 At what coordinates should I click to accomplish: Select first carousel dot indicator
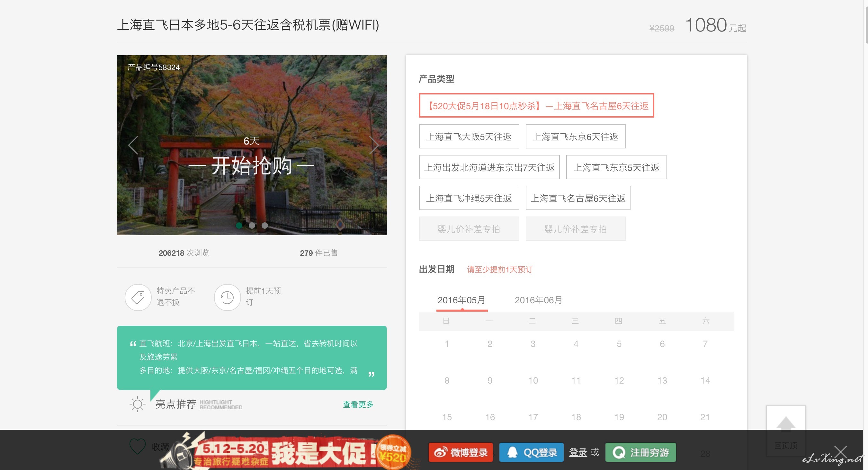pos(239,226)
